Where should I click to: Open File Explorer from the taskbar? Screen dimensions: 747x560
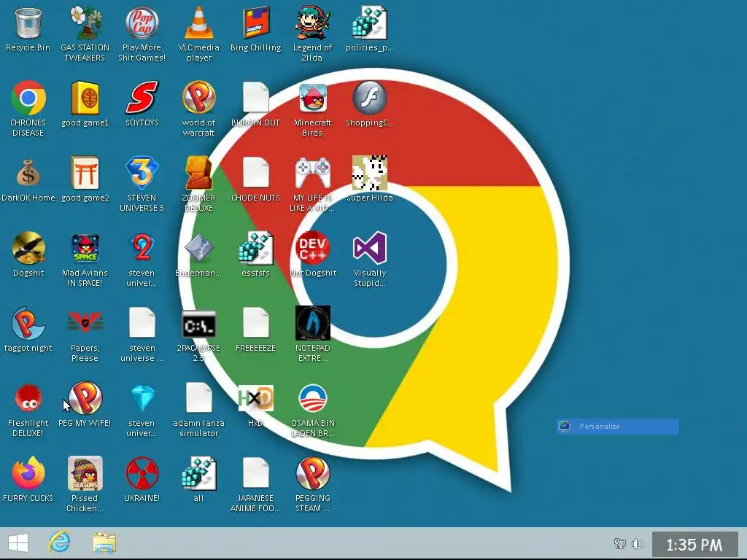pyautogui.click(x=104, y=542)
